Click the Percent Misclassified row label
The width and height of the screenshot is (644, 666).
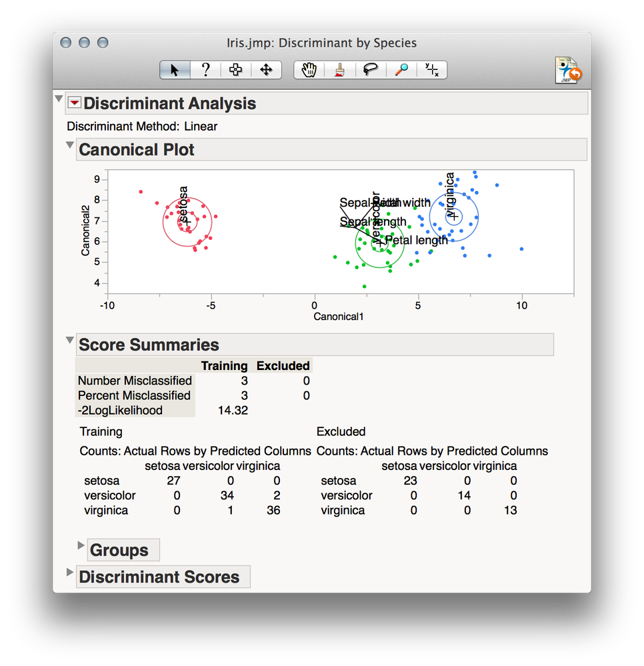click(x=134, y=395)
